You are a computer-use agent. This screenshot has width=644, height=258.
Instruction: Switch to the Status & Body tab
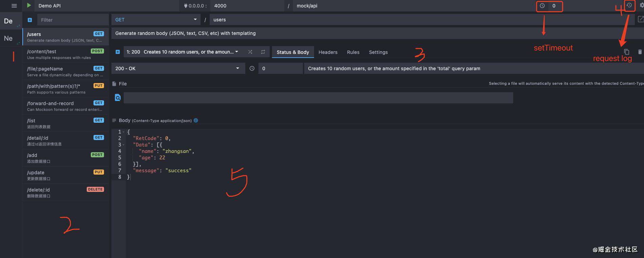(x=293, y=52)
